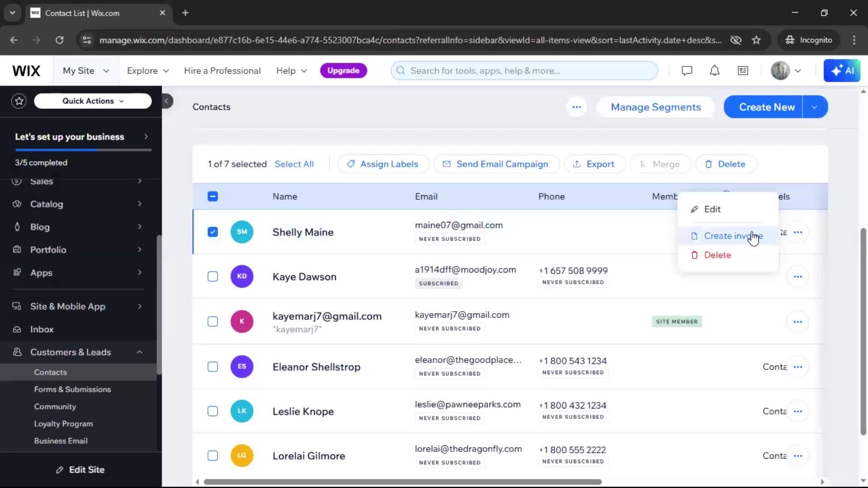
Task: Open more options for Leslie Knope row
Action: 797,411
